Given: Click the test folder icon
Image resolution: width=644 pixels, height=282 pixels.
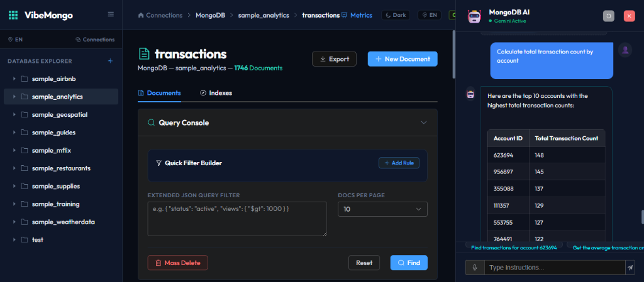Looking at the screenshot, I should click(25, 240).
